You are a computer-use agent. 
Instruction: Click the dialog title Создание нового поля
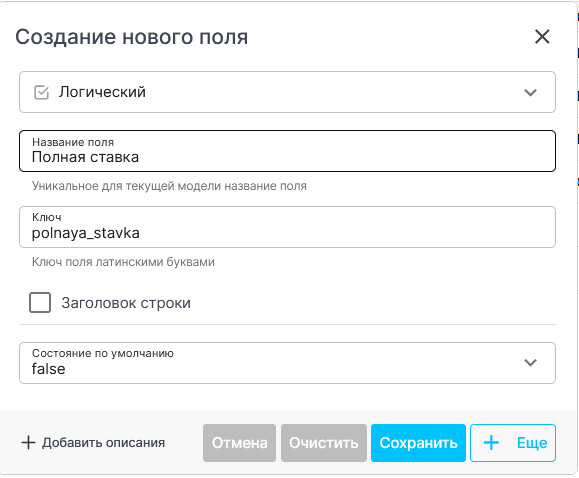tap(131, 37)
